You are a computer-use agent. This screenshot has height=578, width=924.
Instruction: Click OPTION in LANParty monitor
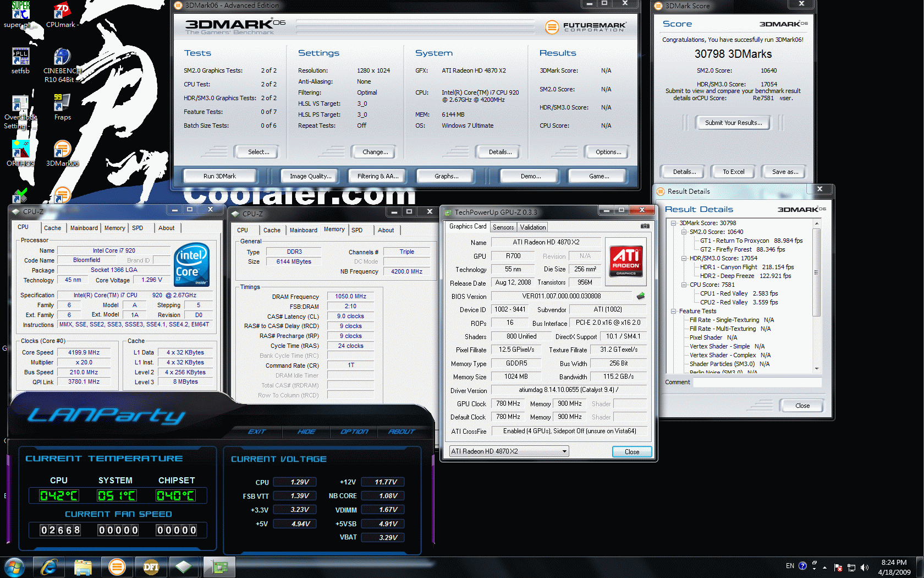tap(354, 432)
